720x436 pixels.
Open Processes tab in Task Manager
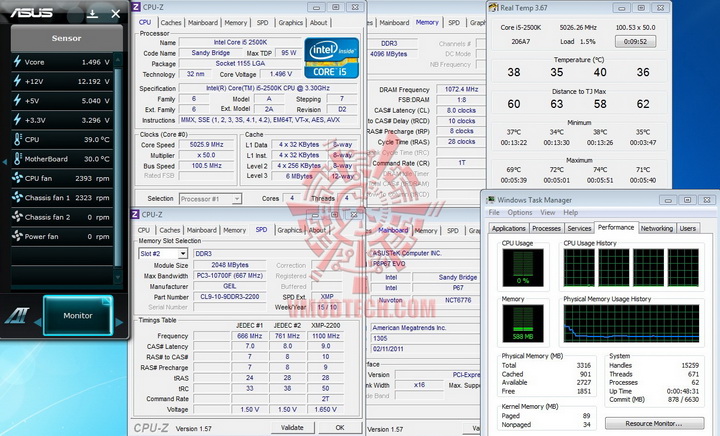(x=546, y=228)
